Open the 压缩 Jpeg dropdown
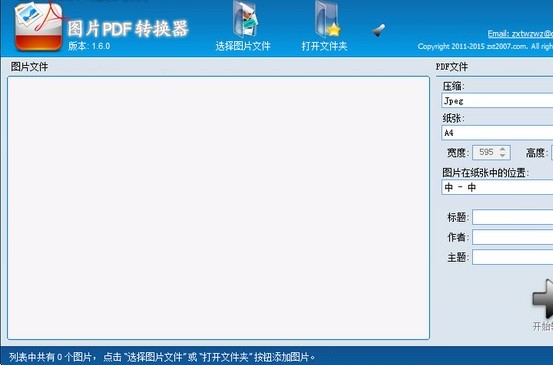553x365 pixels. pos(497,101)
